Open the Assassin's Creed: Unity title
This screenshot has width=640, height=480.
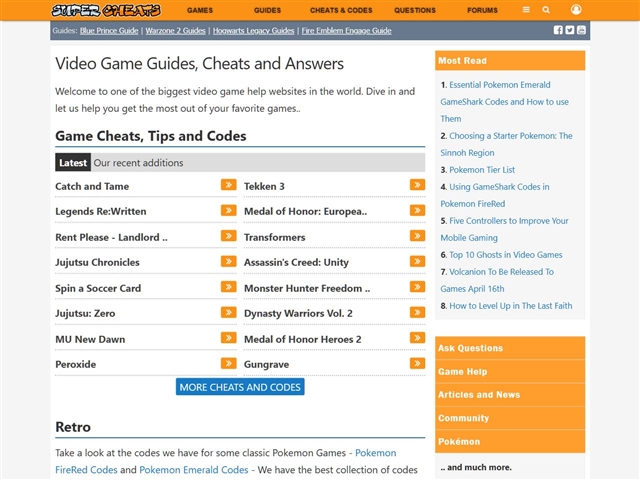pyautogui.click(x=296, y=262)
